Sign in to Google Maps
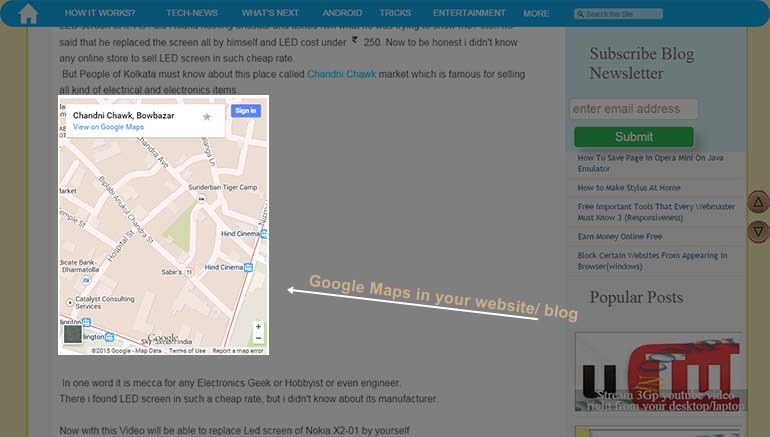 [246, 111]
